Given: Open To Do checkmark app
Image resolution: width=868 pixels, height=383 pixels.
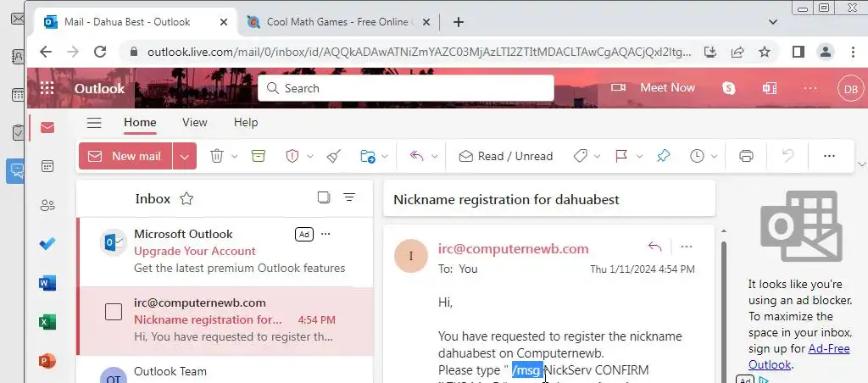Looking at the screenshot, I should pyautogui.click(x=47, y=244).
